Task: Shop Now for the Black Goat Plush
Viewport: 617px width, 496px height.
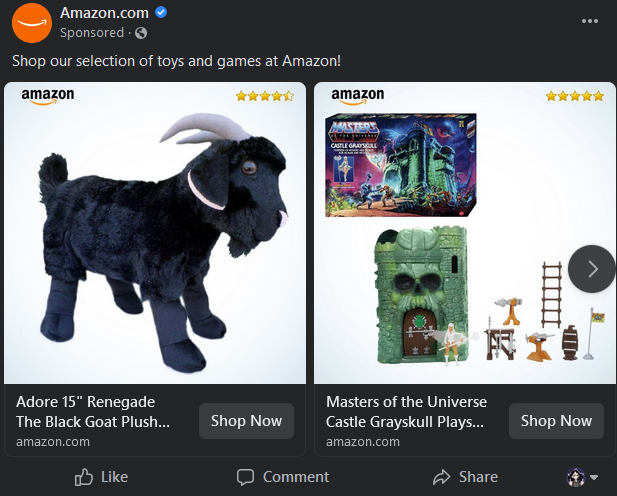Action: pos(246,421)
